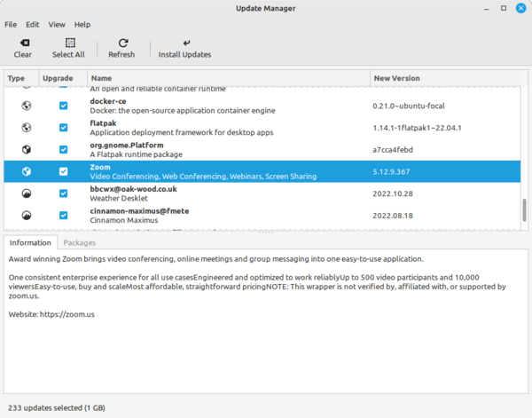Click the Select All toolbar icon
The width and height of the screenshot is (532, 418).
click(x=68, y=43)
